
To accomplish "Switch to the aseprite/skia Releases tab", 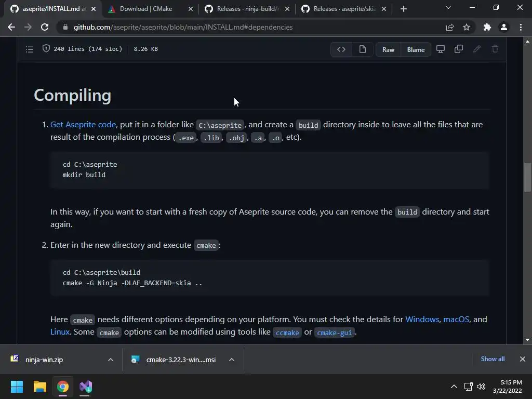I will [x=343, y=9].
